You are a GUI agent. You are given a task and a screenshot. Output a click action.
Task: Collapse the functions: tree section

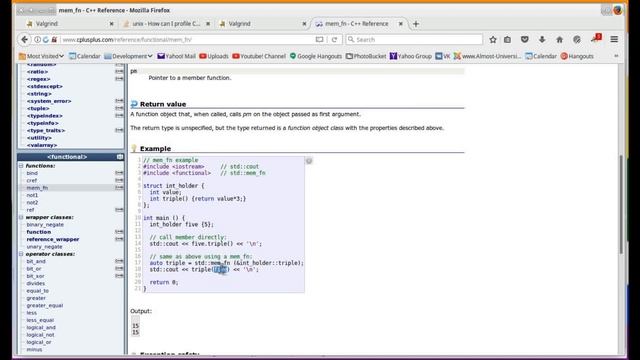click(x=21, y=166)
